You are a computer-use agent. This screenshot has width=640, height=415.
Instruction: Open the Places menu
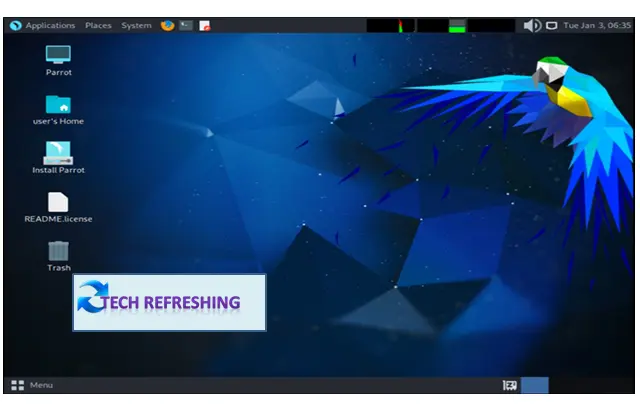(98, 25)
